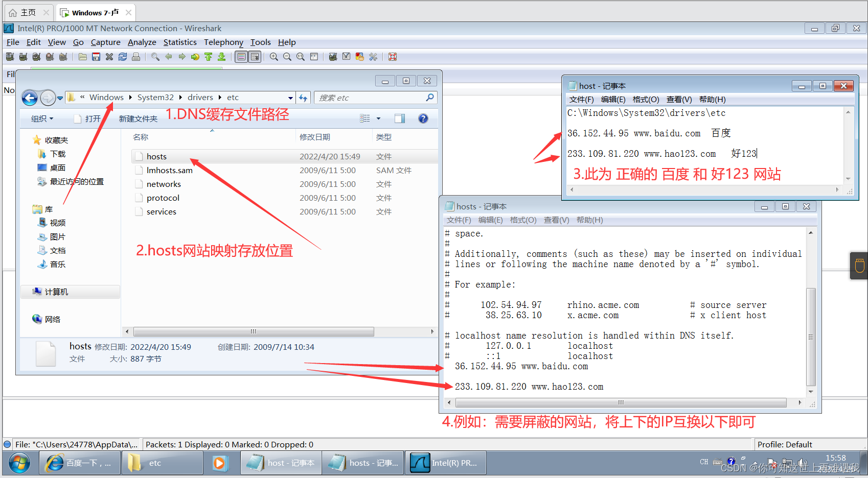Click the expert info indicator in the status bar

click(7, 444)
